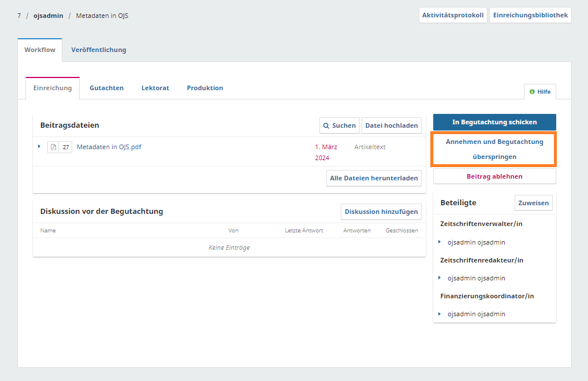Click the magnifier icon in Suchen button
This screenshot has height=381, width=588.
[326, 125]
